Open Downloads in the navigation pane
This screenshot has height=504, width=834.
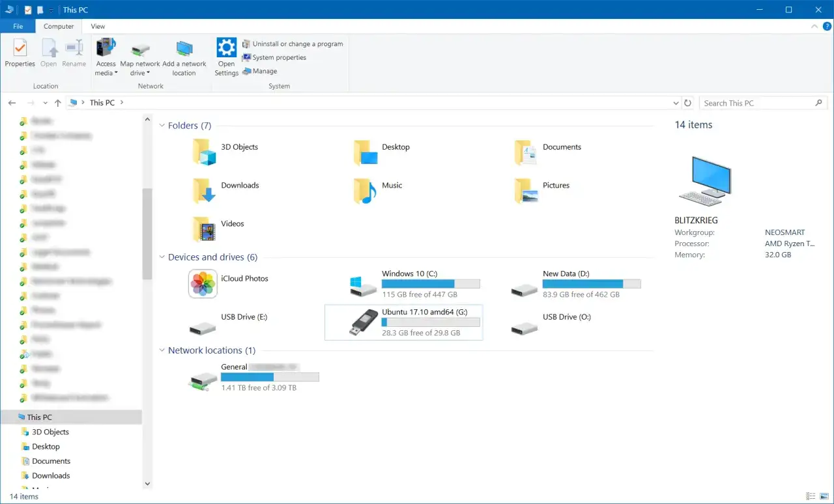point(51,475)
